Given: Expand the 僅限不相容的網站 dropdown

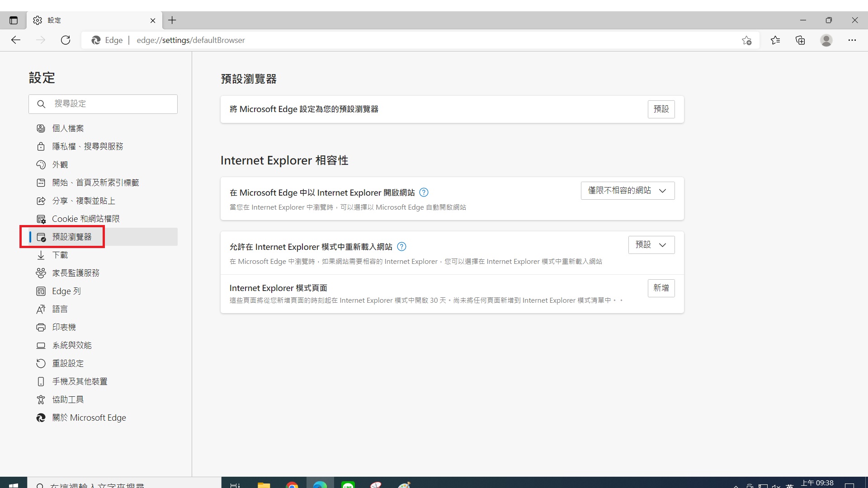Looking at the screenshot, I should tap(627, 191).
